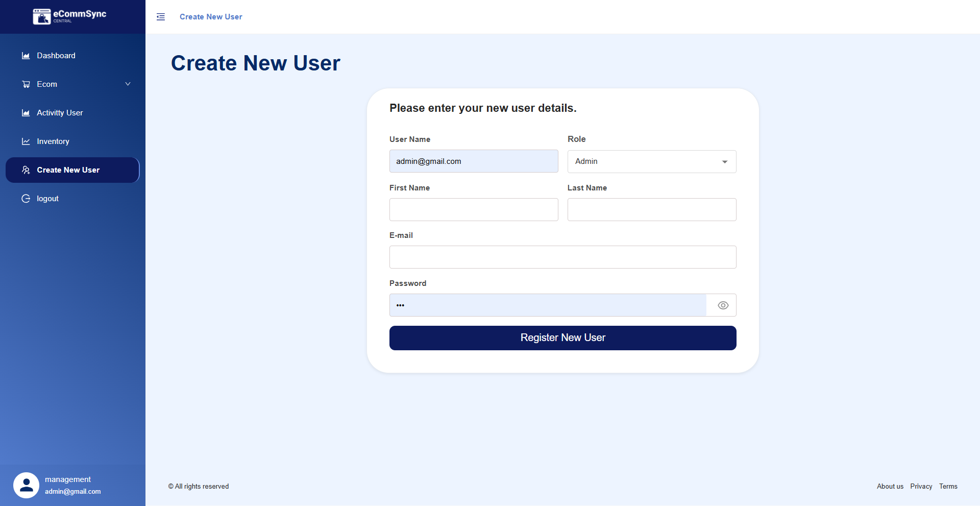980x506 pixels.
Task: Click the E-mail input field
Action: tap(563, 257)
